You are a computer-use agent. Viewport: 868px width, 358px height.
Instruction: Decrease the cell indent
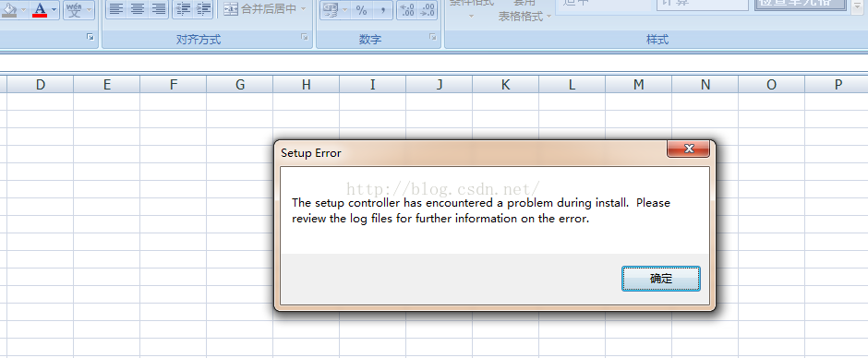[x=183, y=9]
